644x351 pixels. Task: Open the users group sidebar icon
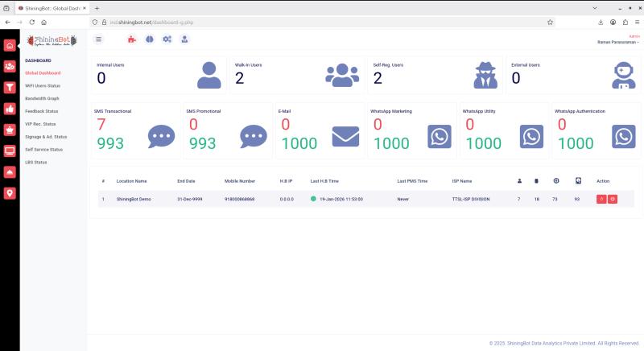click(x=10, y=67)
